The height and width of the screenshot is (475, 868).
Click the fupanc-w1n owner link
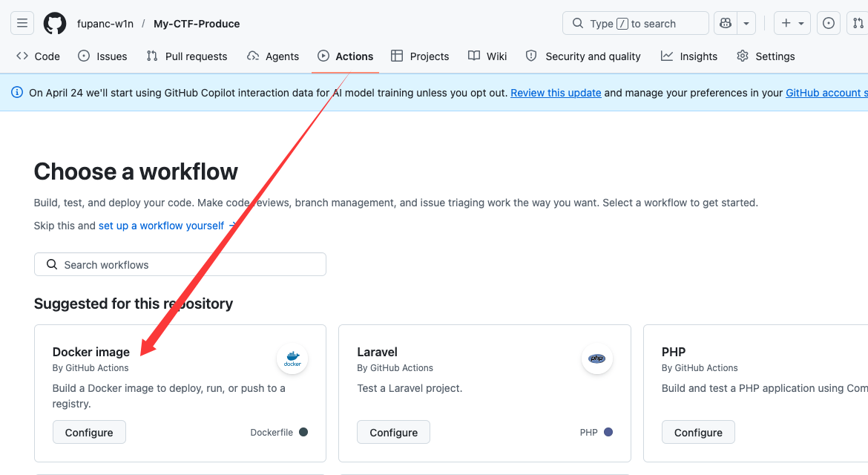point(105,24)
